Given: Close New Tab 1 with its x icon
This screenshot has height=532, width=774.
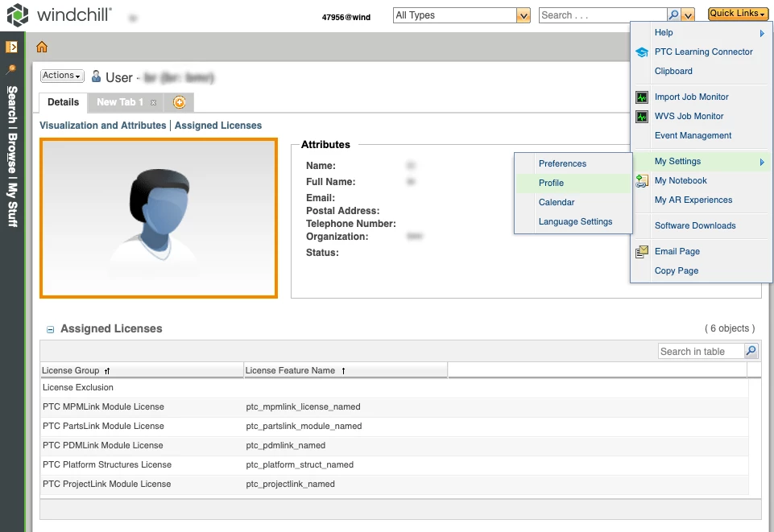Looking at the screenshot, I should [x=154, y=102].
